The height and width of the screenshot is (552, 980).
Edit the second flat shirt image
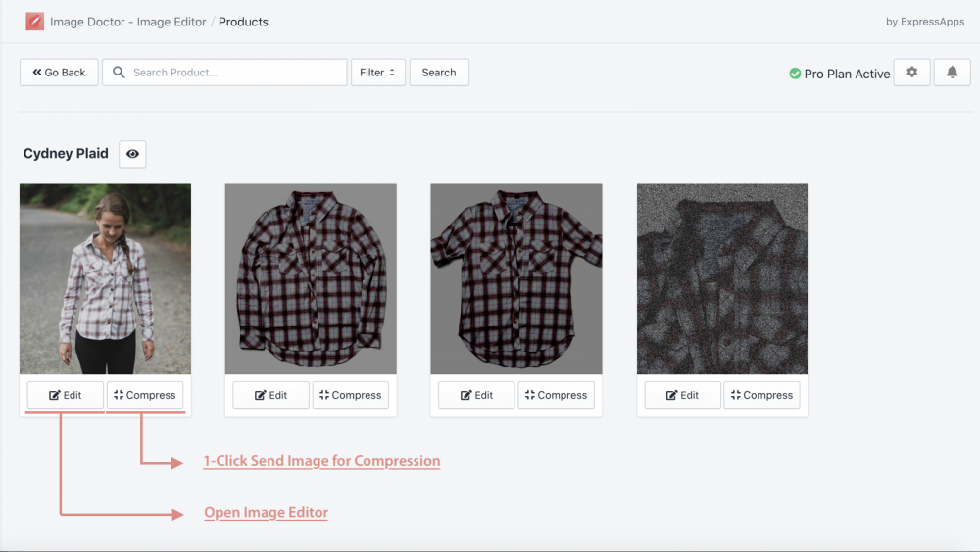pyautogui.click(x=271, y=395)
